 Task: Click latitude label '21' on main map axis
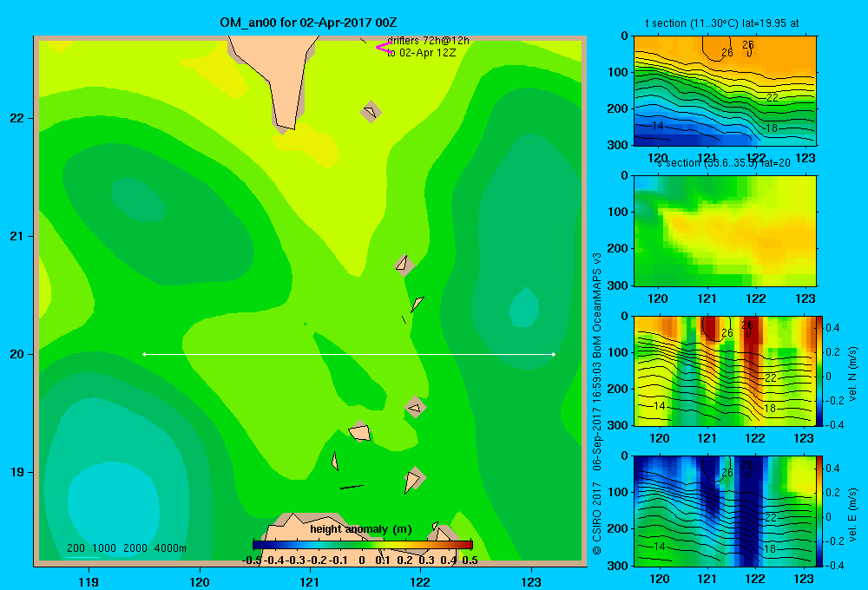click(16, 236)
